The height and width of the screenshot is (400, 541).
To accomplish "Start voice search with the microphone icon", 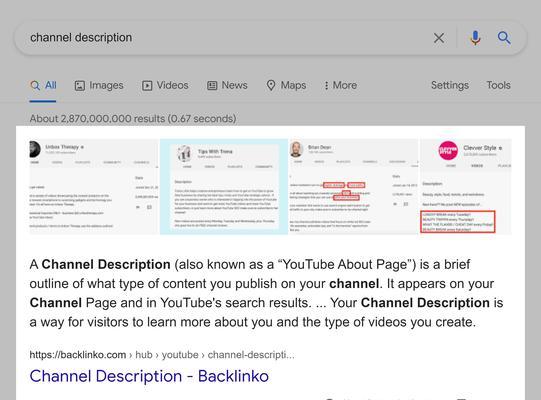I will click(475, 38).
